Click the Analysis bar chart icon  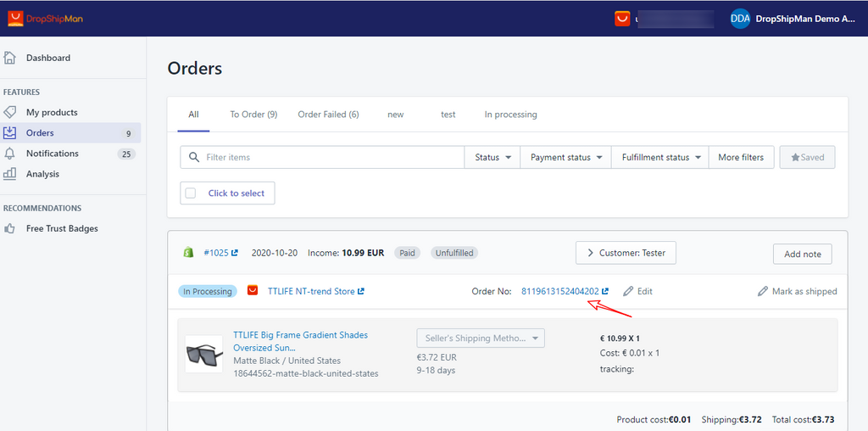9,174
